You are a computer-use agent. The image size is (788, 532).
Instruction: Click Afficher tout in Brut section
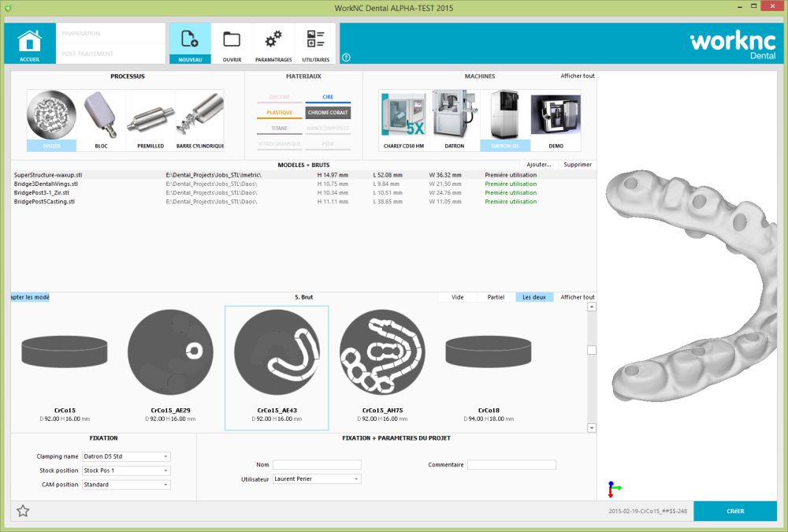pyautogui.click(x=577, y=297)
